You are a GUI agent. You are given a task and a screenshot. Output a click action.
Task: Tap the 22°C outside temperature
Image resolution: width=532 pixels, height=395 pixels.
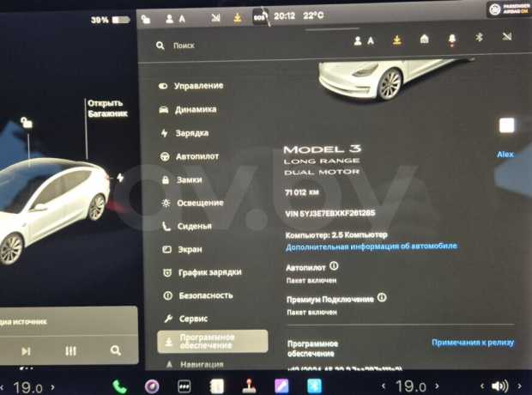313,15
